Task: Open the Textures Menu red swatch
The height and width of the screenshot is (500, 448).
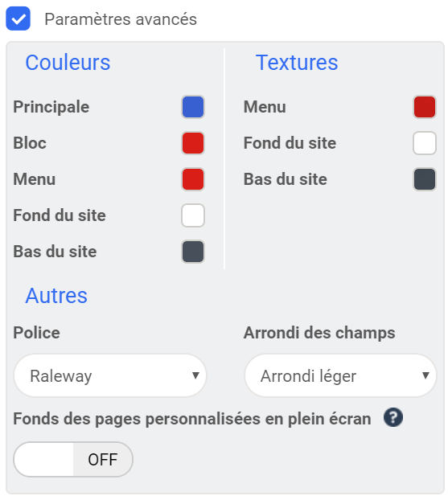Action: click(x=425, y=107)
